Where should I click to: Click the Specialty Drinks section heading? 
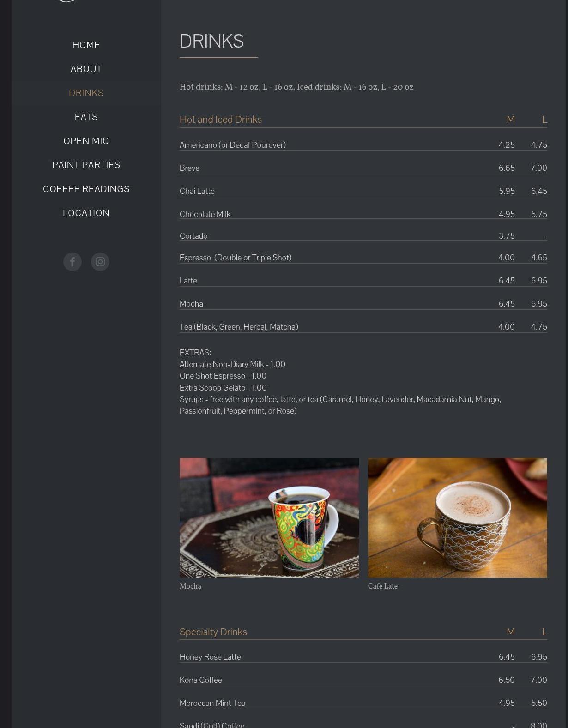click(213, 632)
